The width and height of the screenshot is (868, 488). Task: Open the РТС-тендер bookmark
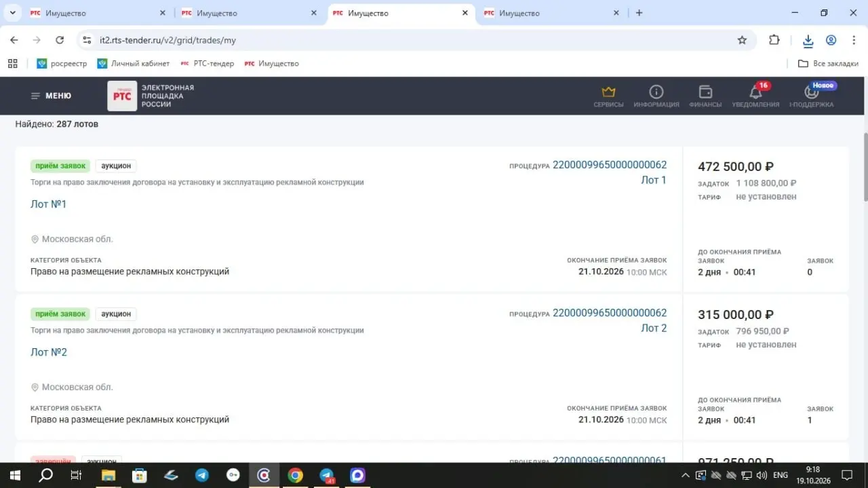(207, 63)
